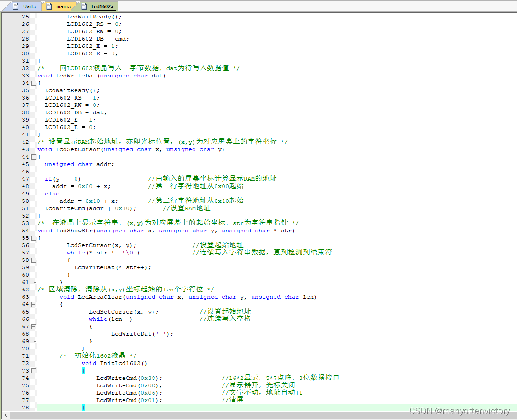Switch to the Uart.c tab

[x=25, y=6]
